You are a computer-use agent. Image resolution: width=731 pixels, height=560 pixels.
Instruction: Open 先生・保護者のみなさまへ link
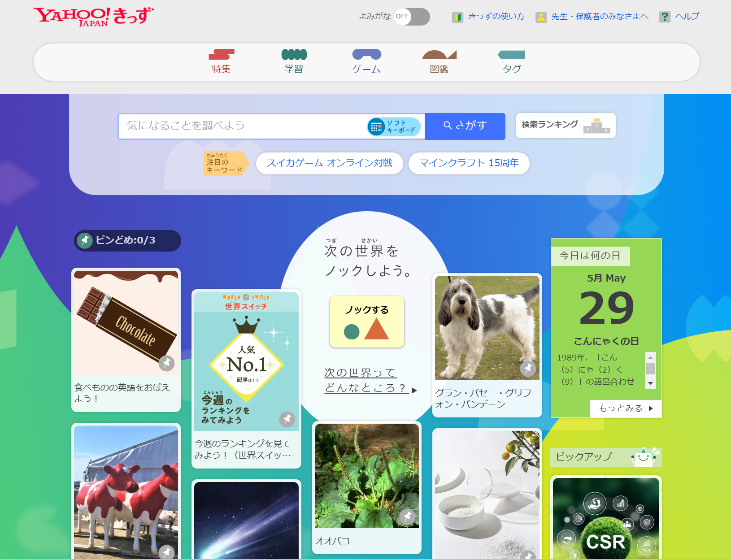600,17
